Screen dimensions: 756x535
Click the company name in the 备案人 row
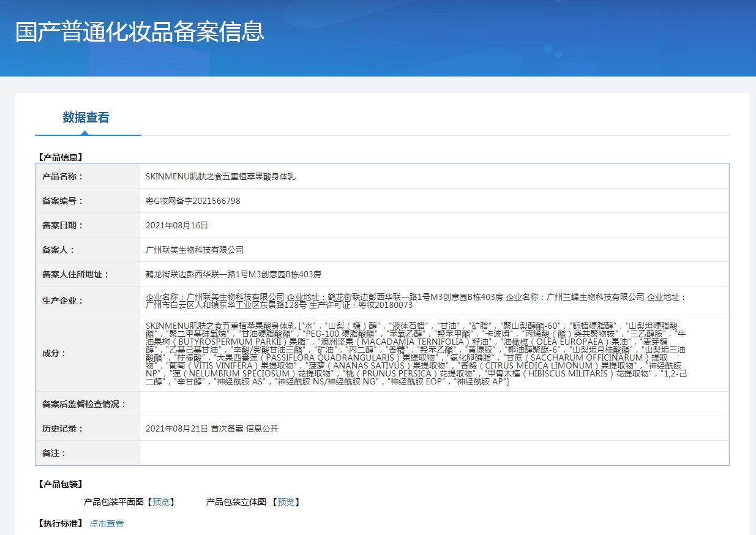[195, 250]
